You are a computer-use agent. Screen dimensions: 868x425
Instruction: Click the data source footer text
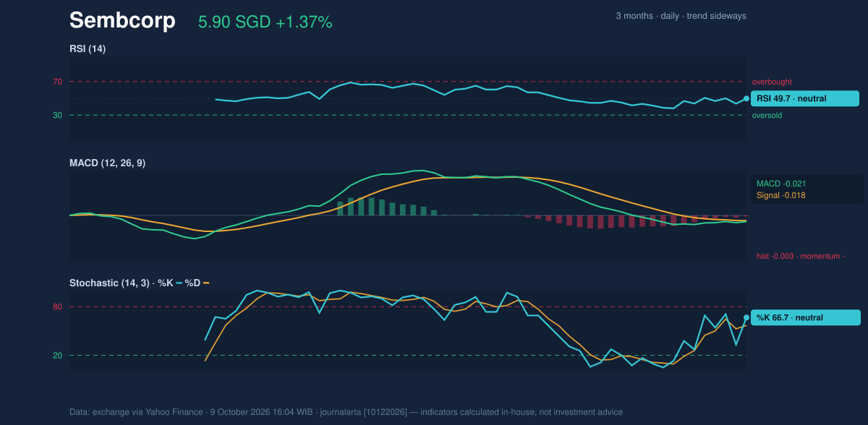point(346,412)
